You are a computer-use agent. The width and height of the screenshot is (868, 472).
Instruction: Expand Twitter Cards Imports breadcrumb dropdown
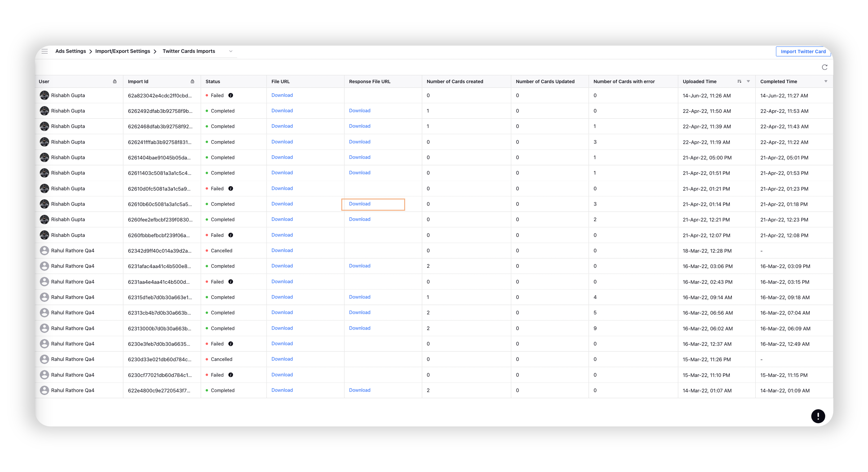(x=231, y=51)
